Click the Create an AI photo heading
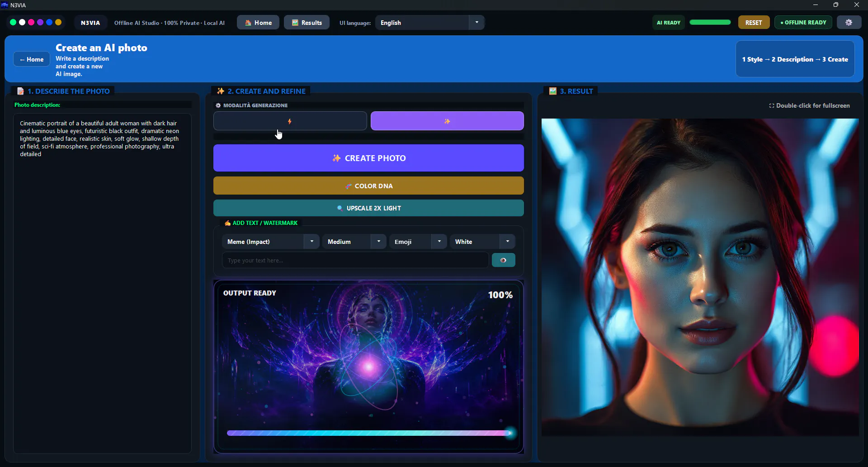Image resolution: width=868 pixels, height=467 pixels. (101, 48)
